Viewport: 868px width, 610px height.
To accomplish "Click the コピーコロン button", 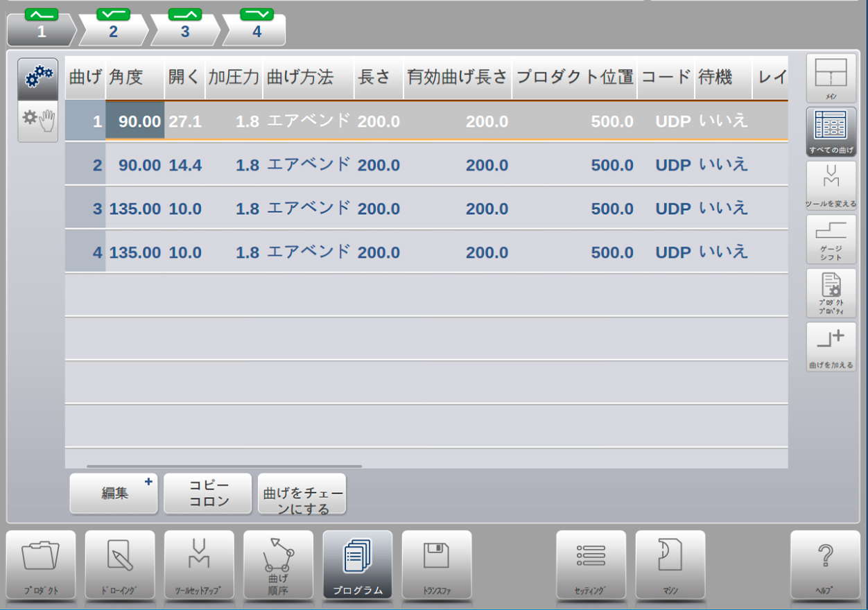I will [208, 494].
